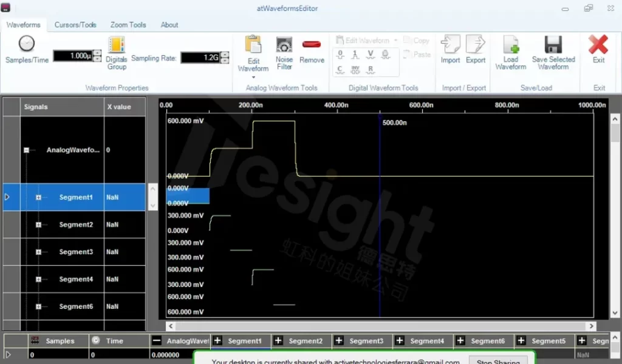Image resolution: width=622 pixels, height=364 pixels.
Task: Click the Import icon
Action: (x=450, y=45)
